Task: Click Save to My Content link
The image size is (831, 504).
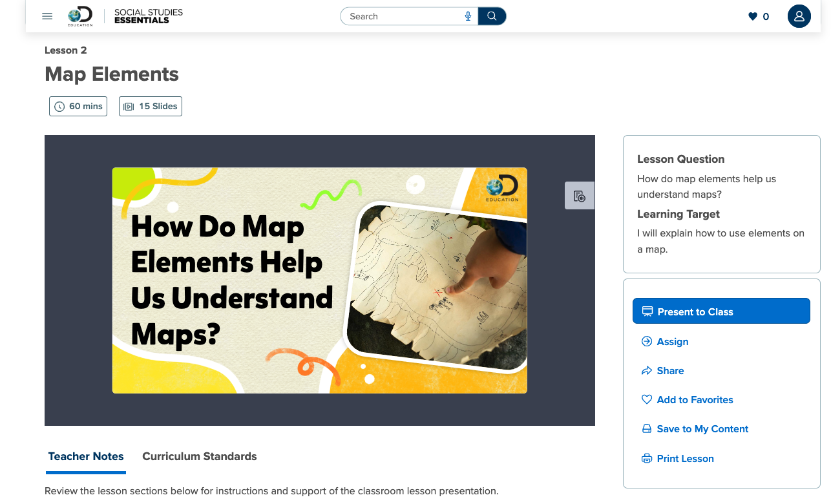Action: [702, 429]
